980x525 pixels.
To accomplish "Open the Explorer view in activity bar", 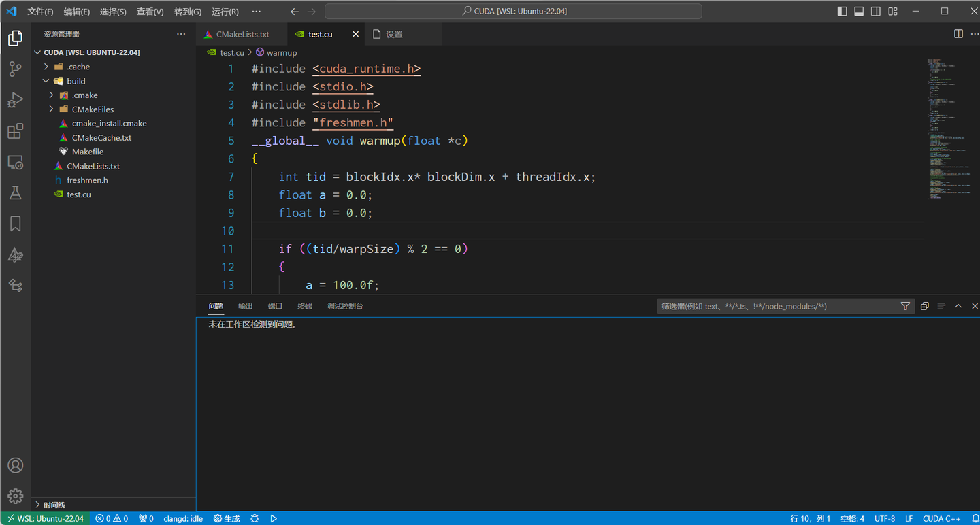I will [15, 39].
